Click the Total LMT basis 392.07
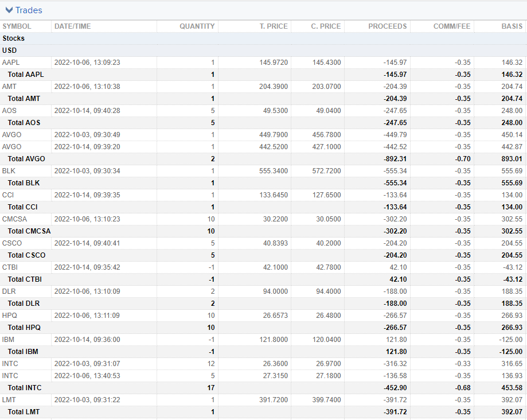 click(512, 412)
